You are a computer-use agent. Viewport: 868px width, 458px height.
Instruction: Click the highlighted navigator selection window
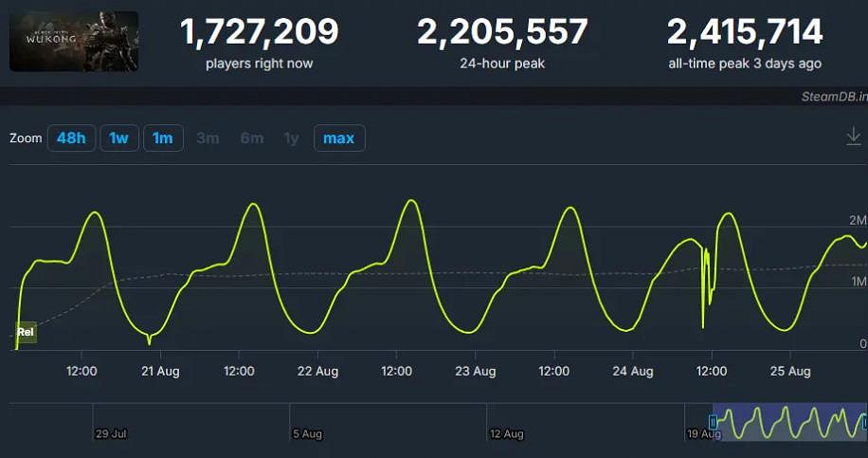(x=788, y=422)
